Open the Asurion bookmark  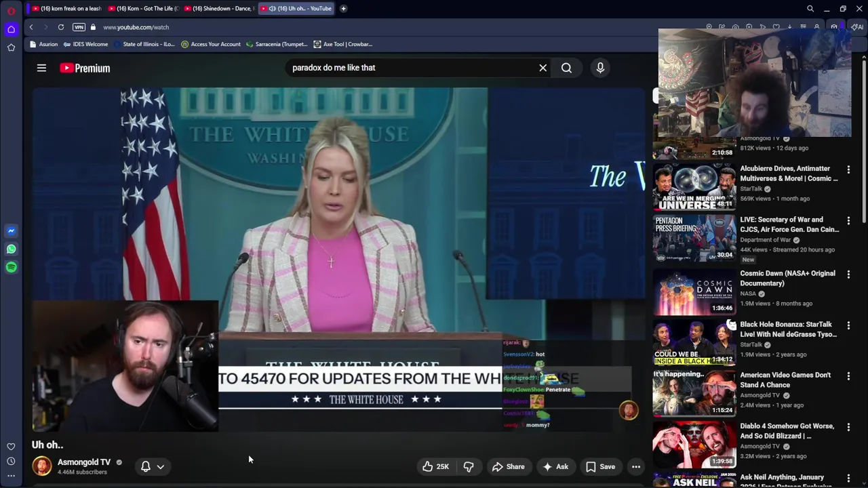coord(44,44)
